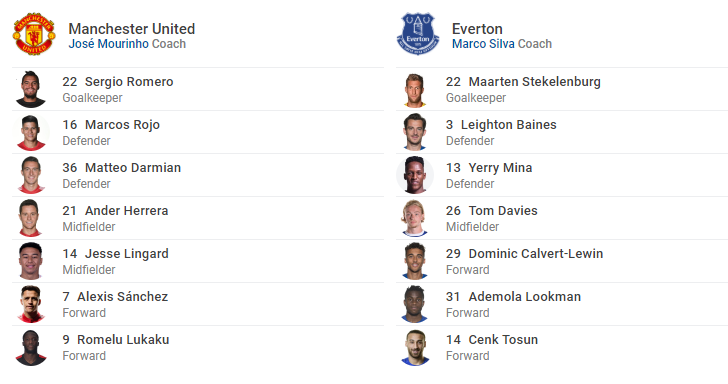Image resolution: width=728 pixels, height=384 pixels.
Task: Select Matteo Darmian's name
Action: (x=133, y=168)
